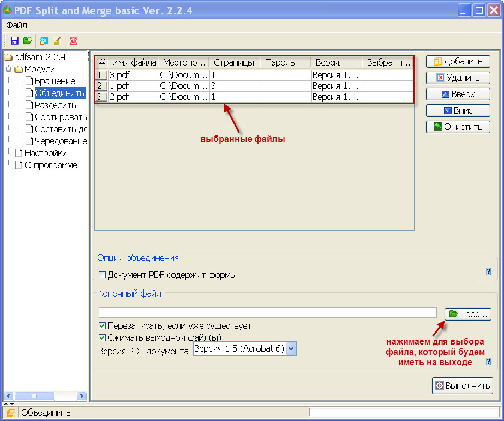Open the PDF document version dropdown
The height and width of the screenshot is (421, 504).
pyautogui.click(x=291, y=349)
